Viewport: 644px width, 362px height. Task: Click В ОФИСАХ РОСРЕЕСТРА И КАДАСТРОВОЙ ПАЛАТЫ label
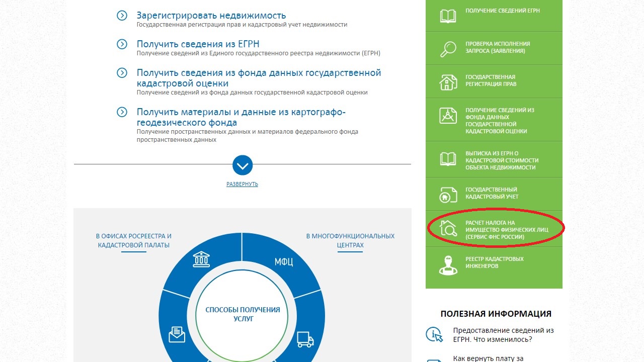tap(134, 240)
